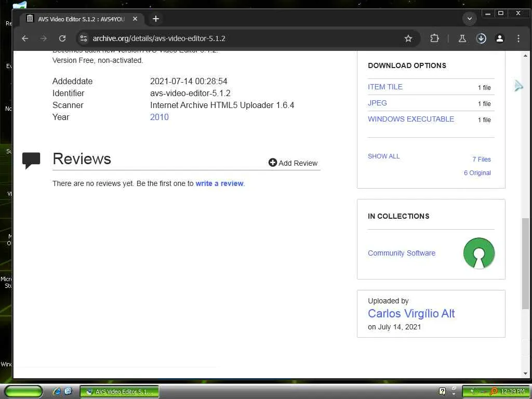
Task: Open Chrome three-dot menu
Action: point(518,38)
